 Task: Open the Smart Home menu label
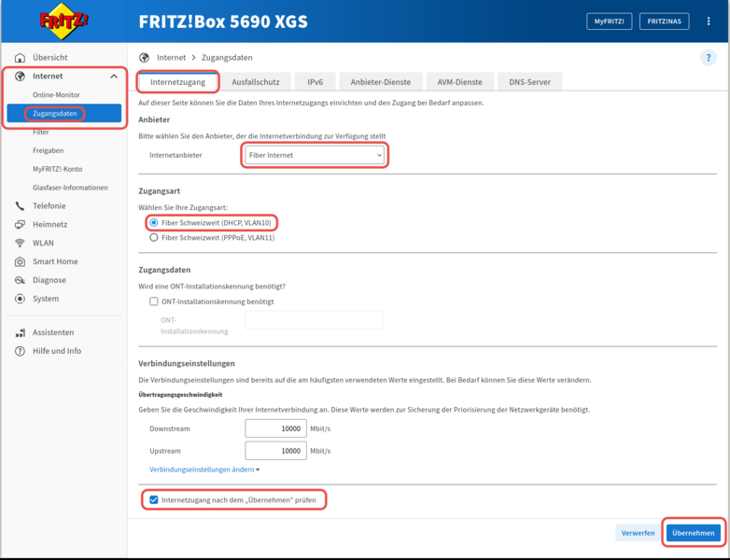coord(55,261)
